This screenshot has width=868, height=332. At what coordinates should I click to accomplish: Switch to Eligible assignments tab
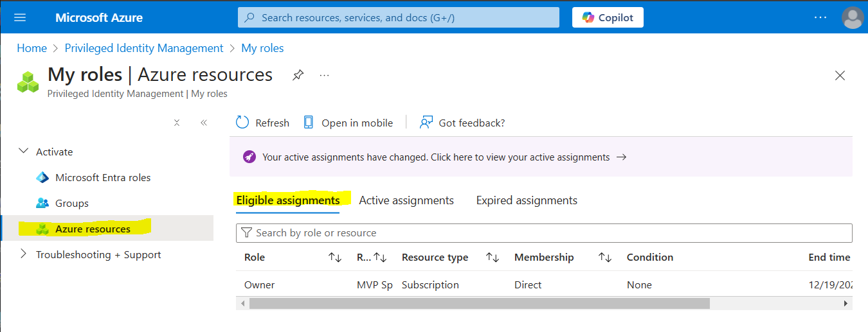point(288,200)
